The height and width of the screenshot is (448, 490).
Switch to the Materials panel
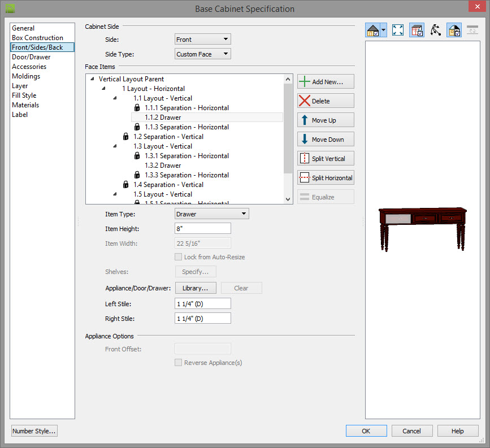pyautogui.click(x=25, y=105)
